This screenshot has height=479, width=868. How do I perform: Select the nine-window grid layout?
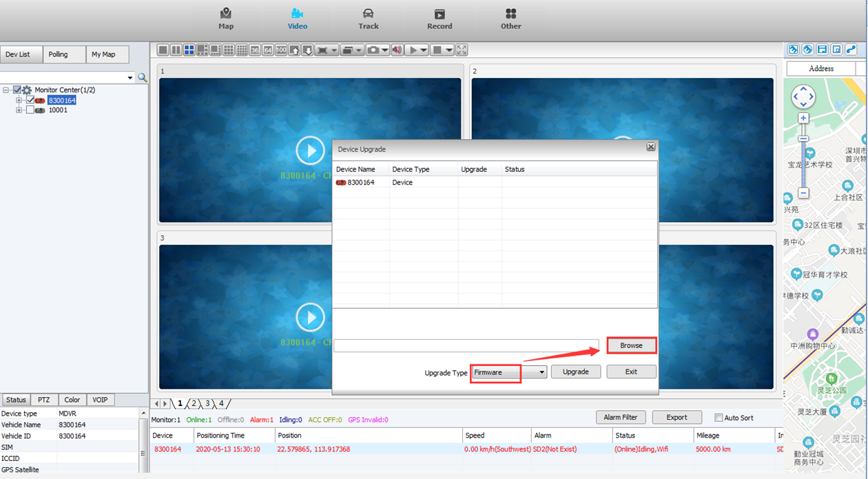point(228,50)
